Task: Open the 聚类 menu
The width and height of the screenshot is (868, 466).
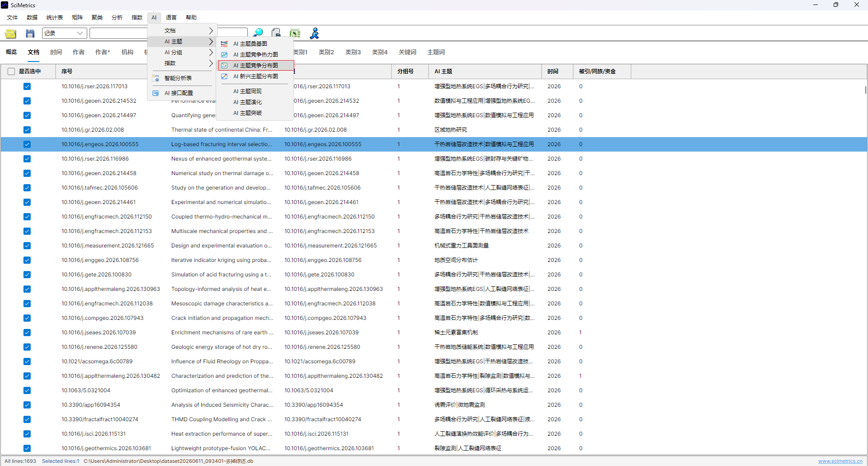Action: [x=97, y=18]
